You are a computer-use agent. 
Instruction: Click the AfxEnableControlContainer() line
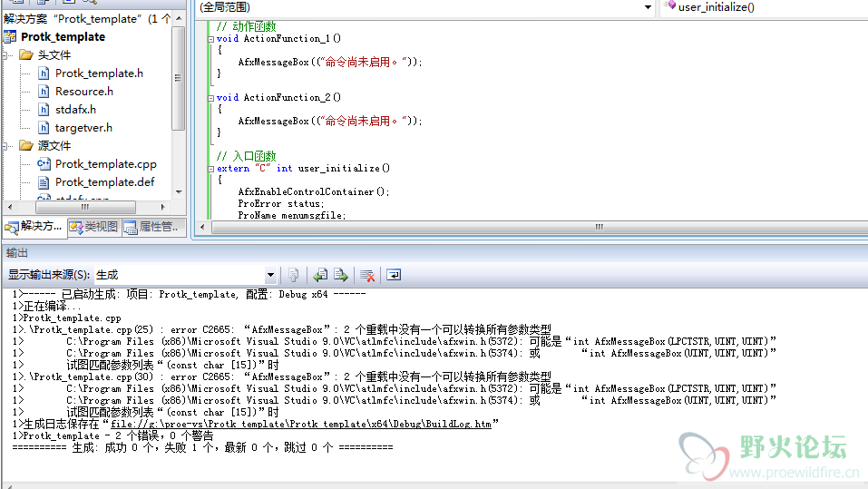[314, 192]
